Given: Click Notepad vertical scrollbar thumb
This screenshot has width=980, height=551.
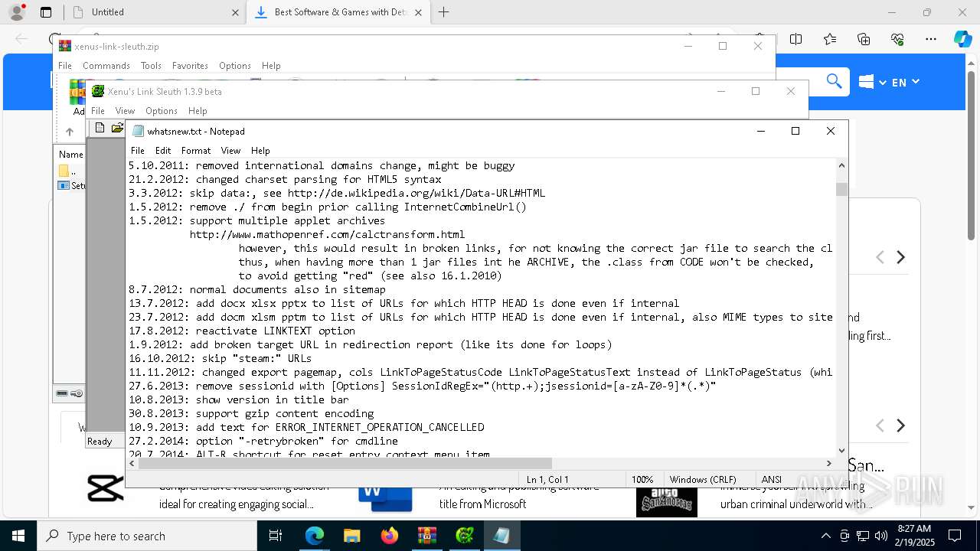Looking at the screenshot, I should tap(841, 189).
